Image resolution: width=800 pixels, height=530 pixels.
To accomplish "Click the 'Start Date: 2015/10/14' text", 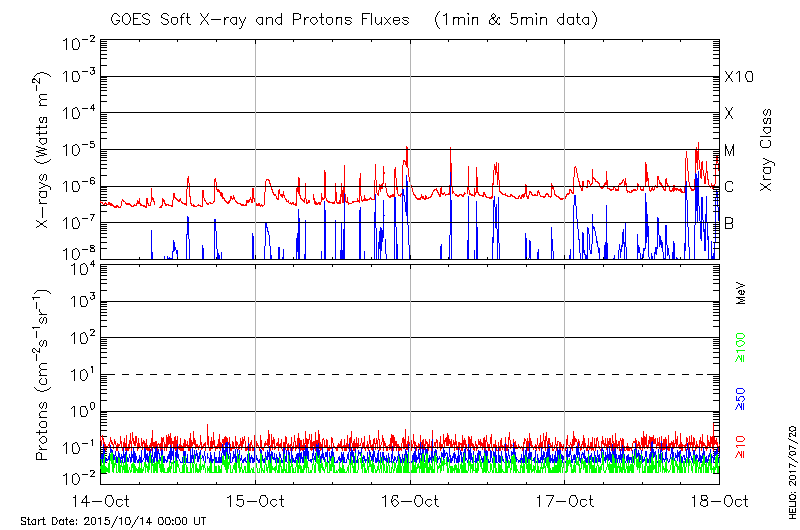I will [x=113, y=521].
